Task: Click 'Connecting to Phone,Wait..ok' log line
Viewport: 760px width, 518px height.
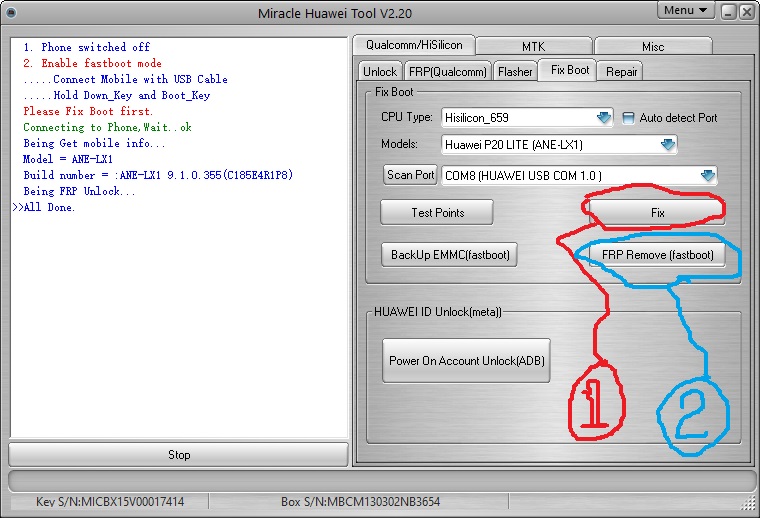Action: click(x=107, y=127)
